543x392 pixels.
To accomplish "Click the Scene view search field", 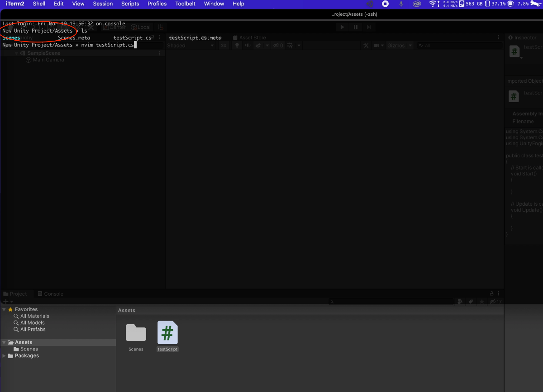I will click(460, 46).
